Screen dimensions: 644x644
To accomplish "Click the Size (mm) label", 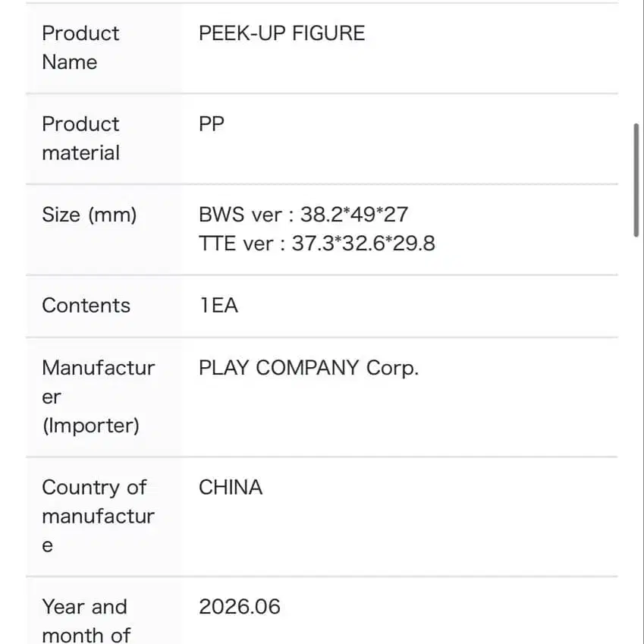I will [89, 215].
